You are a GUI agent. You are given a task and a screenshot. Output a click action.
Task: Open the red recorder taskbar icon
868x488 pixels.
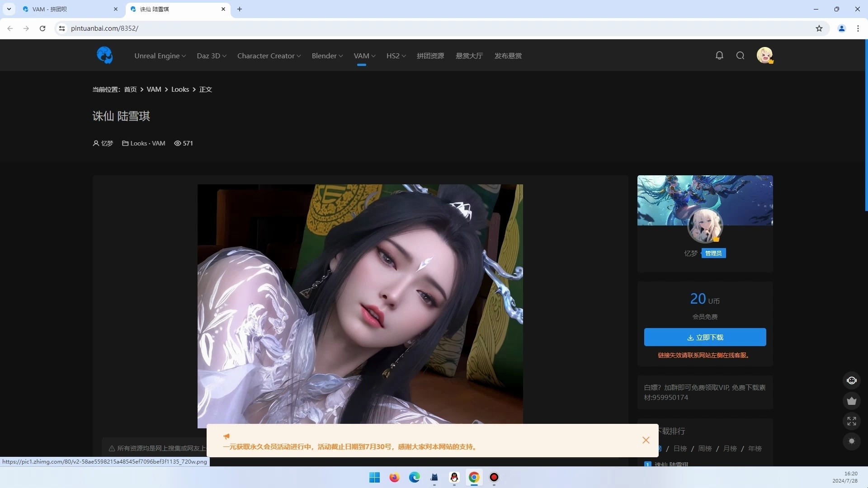[x=494, y=478]
